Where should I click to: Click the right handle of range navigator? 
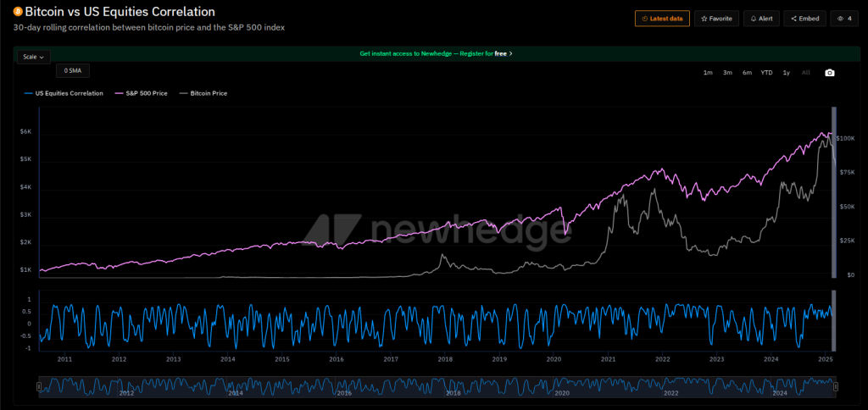pos(836,386)
